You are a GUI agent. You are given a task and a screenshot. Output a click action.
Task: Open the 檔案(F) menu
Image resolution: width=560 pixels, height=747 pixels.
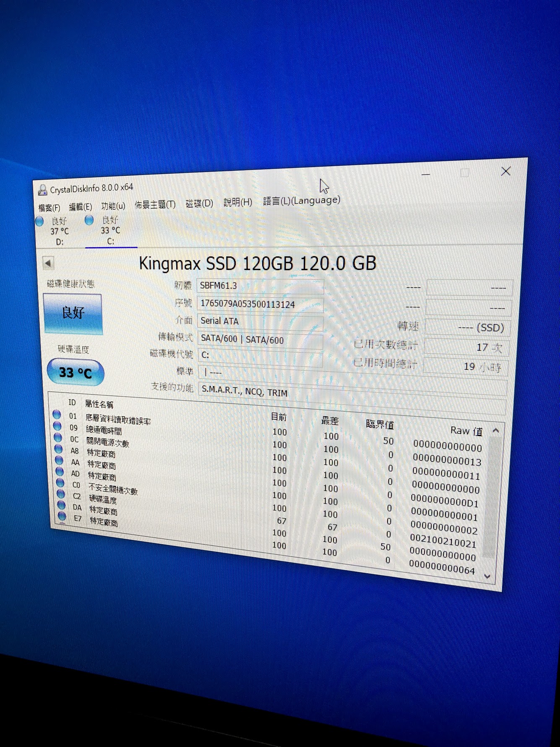(x=49, y=208)
